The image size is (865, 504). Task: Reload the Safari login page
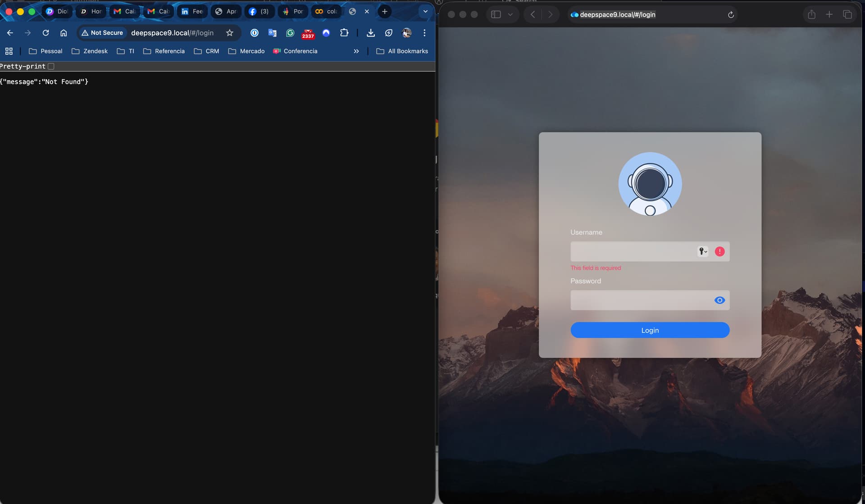(731, 15)
